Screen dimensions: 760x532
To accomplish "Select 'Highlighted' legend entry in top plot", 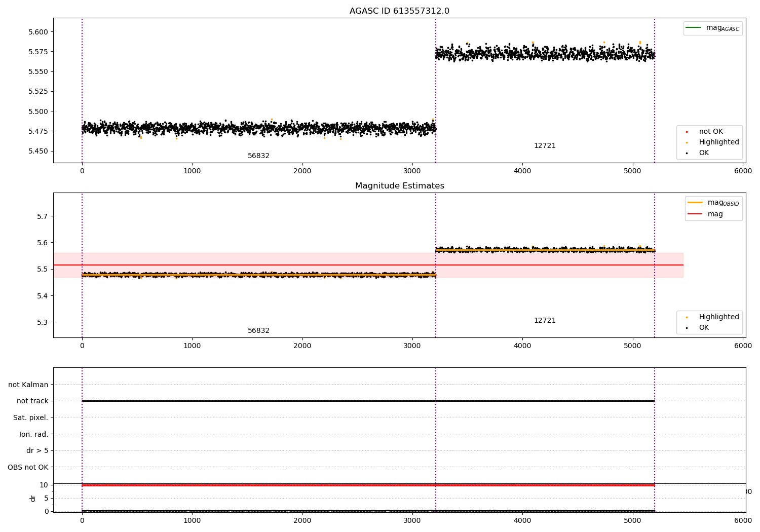I will (719, 142).
